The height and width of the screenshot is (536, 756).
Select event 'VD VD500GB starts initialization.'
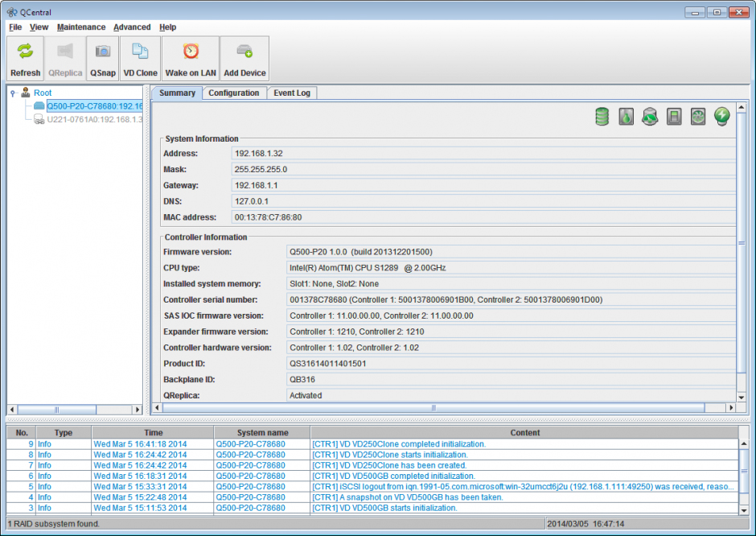[x=372, y=508]
